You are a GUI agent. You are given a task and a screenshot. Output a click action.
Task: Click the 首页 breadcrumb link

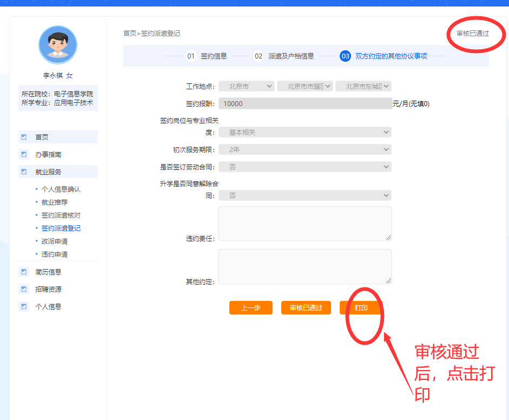click(x=129, y=34)
